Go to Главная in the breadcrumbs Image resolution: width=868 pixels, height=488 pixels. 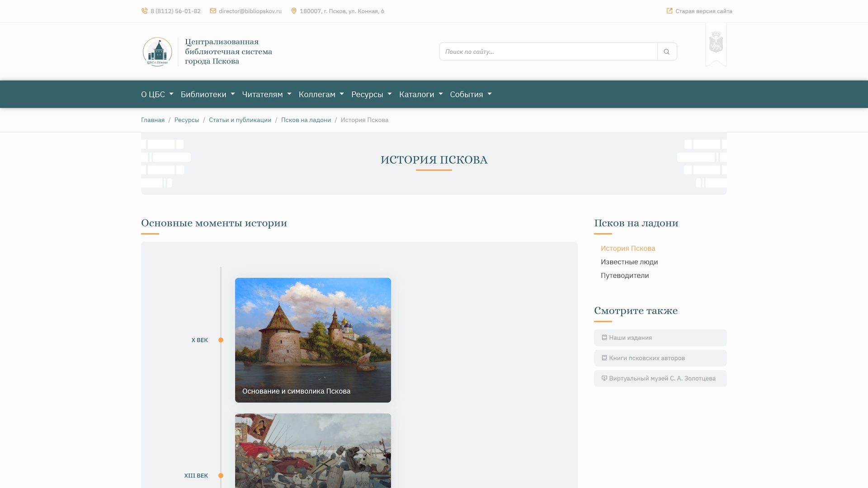(153, 120)
